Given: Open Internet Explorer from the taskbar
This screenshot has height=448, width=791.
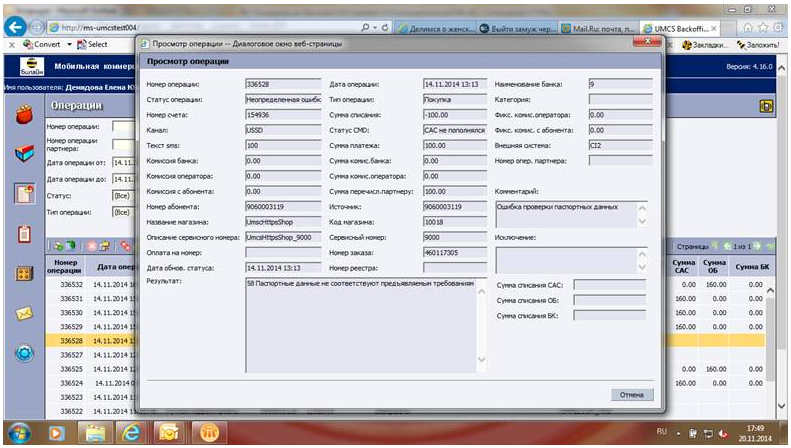Looking at the screenshot, I should pos(132,433).
